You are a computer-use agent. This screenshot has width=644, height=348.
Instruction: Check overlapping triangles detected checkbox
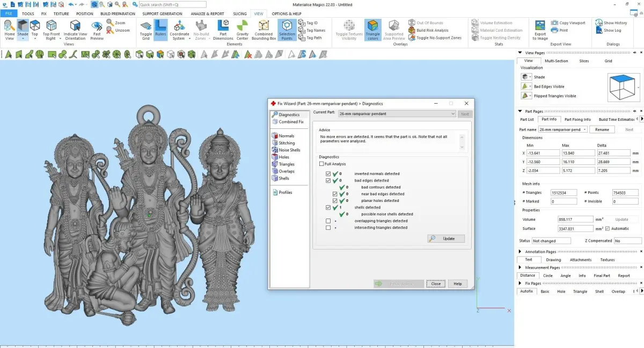point(328,221)
